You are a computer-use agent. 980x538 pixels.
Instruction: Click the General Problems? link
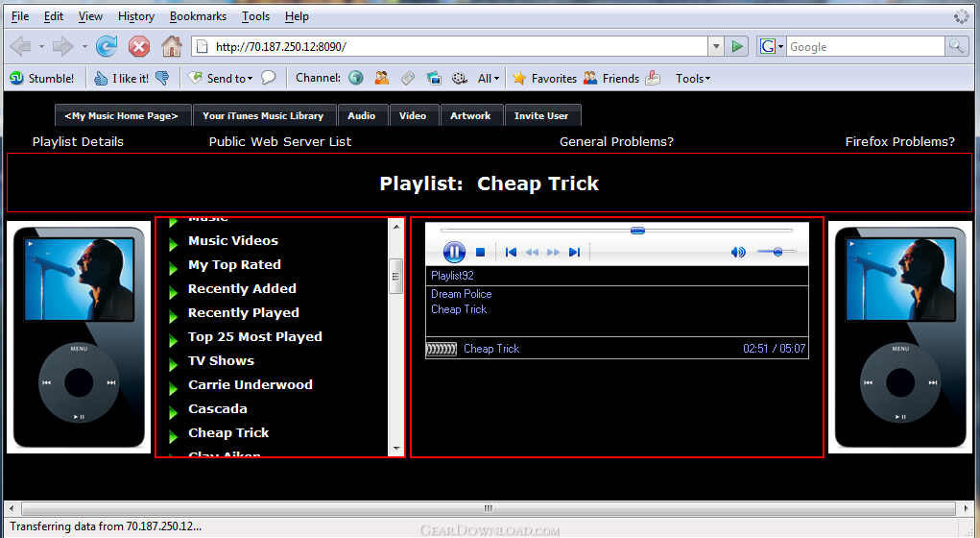tap(616, 141)
